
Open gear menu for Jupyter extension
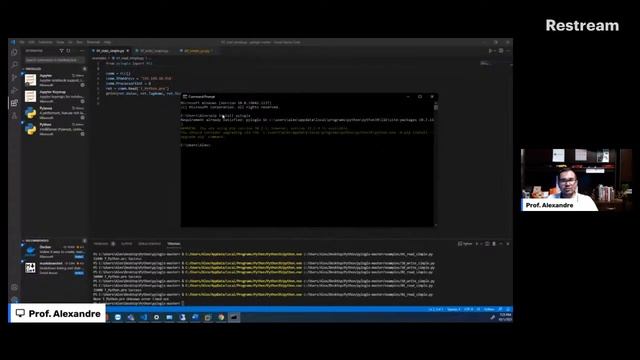coord(82,85)
